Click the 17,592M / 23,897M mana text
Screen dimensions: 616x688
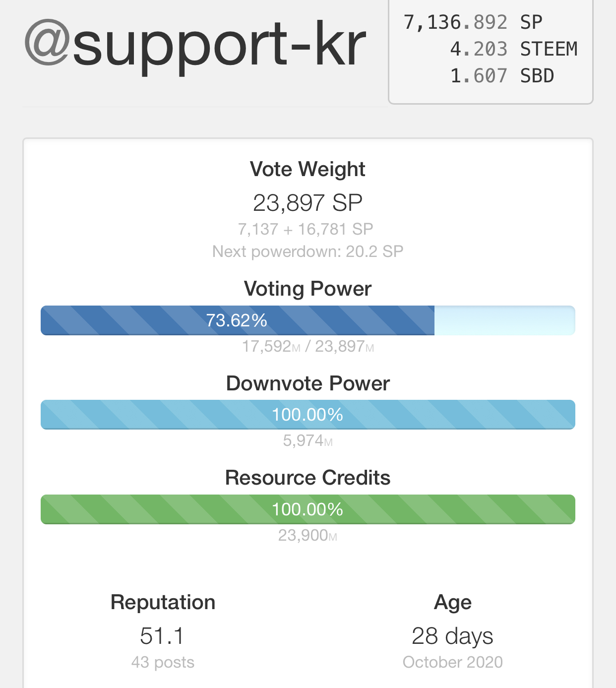tap(308, 346)
